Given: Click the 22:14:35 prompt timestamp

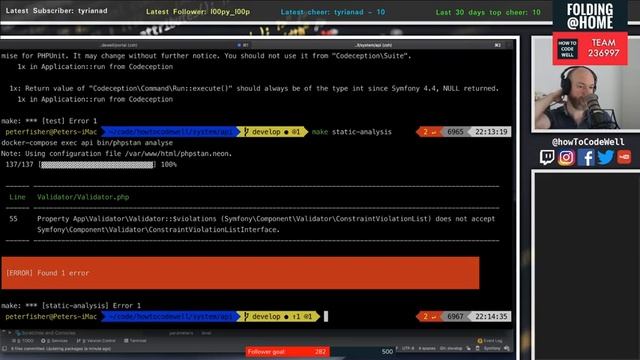Looking at the screenshot, I should click(x=491, y=316).
